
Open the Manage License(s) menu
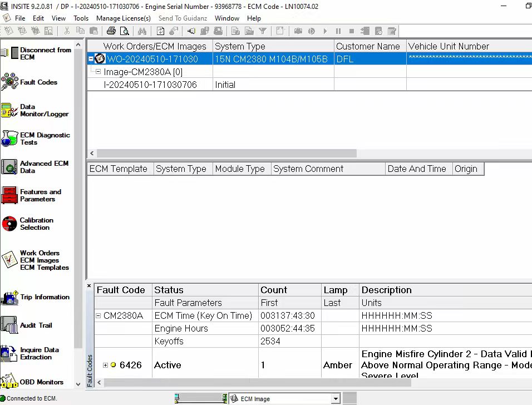pyautogui.click(x=123, y=18)
